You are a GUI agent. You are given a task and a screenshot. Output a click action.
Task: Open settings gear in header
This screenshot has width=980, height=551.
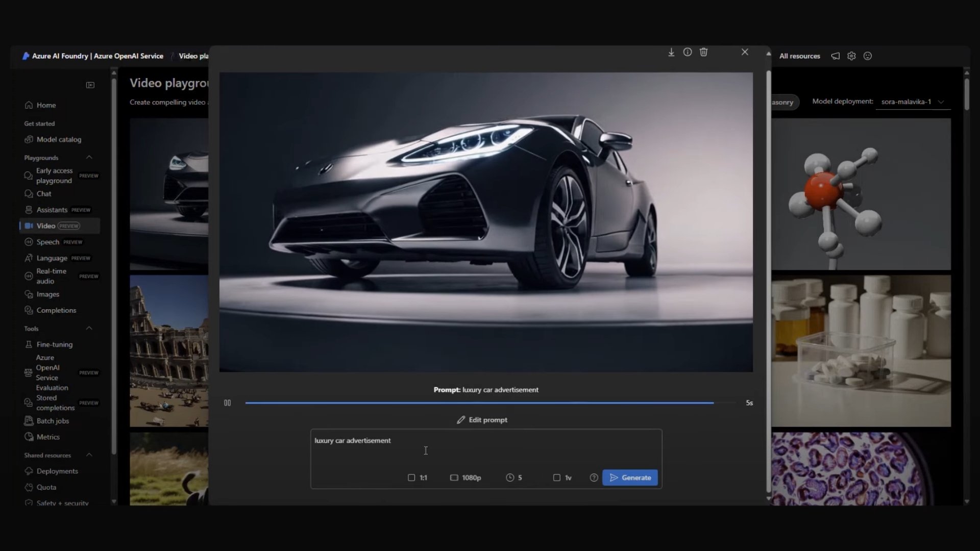click(x=851, y=56)
